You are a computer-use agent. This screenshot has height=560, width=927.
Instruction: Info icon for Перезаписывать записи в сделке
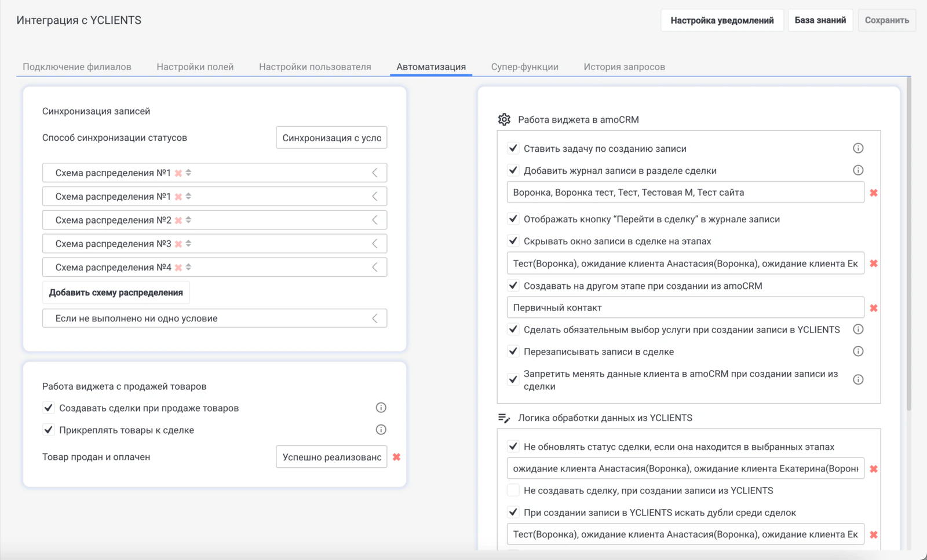pos(858,352)
